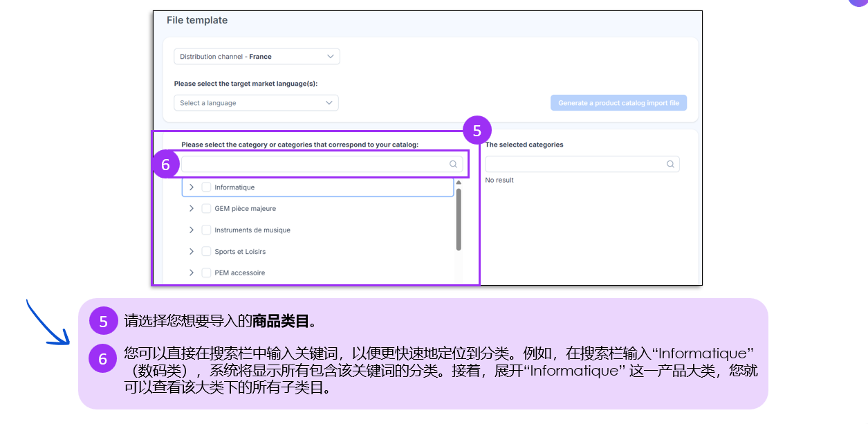Enable the Instruments de musique checkbox
Image resolution: width=868 pixels, height=424 pixels.
(206, 230)
